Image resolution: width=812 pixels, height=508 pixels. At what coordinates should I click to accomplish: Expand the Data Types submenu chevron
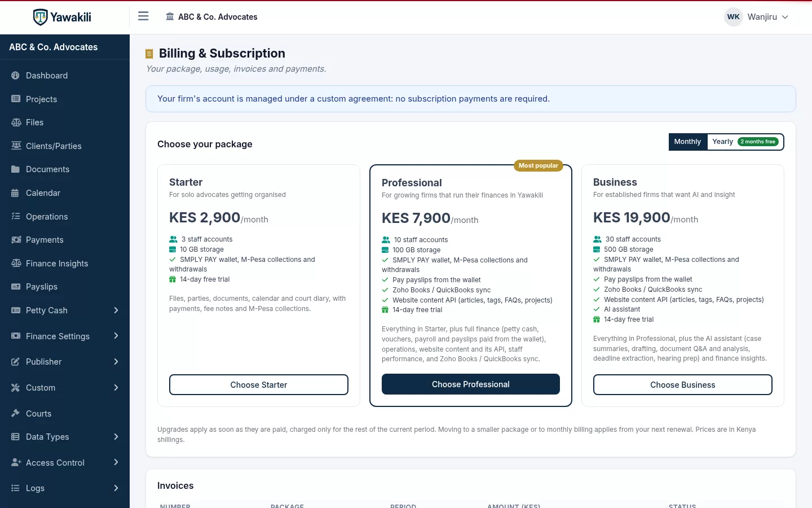[x=116, y=437]
